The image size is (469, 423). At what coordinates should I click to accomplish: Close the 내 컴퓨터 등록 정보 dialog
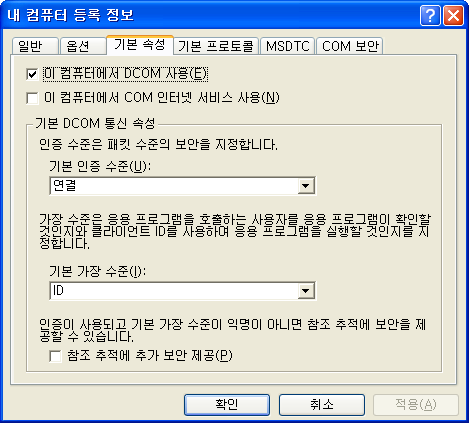[453, 15]
